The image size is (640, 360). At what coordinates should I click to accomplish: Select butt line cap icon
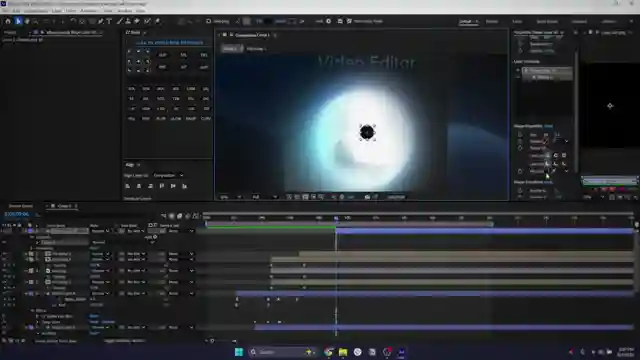pyautogui.click(x=547, y=156)
